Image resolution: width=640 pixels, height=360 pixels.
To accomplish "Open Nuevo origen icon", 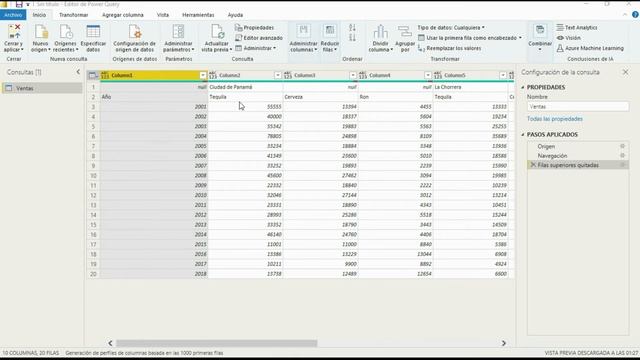I will point(41,32).
